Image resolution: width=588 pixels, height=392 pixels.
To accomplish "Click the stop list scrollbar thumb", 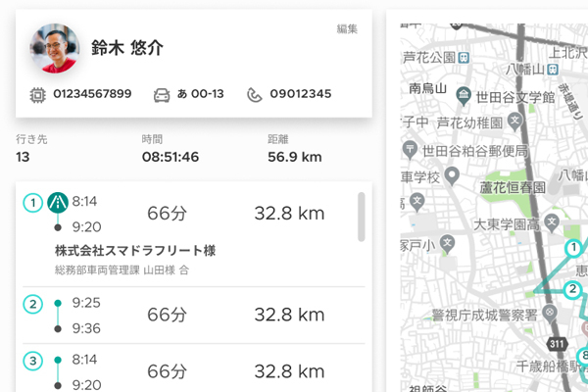I will pos(361,217).
